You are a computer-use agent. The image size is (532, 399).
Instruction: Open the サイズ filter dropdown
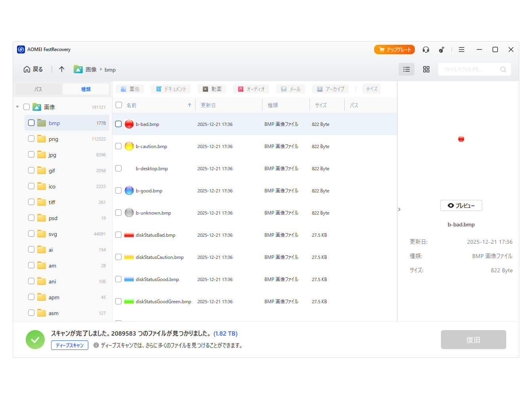tap(372, 89)
